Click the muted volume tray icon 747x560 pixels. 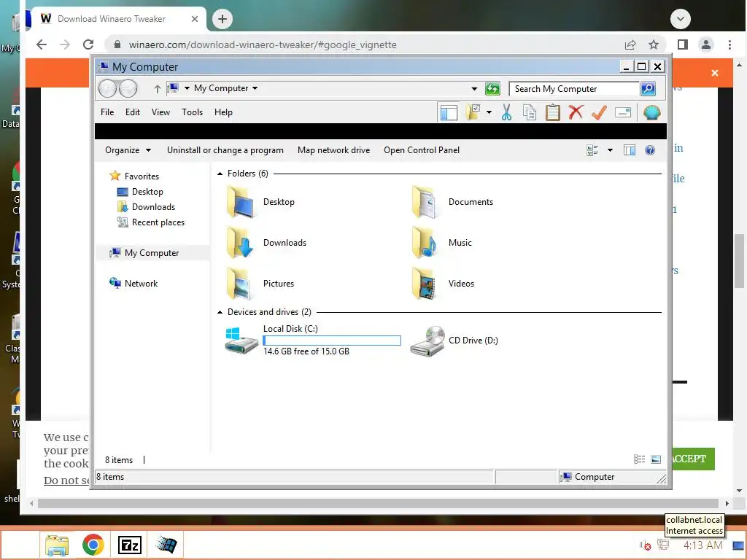pos(645,545)
